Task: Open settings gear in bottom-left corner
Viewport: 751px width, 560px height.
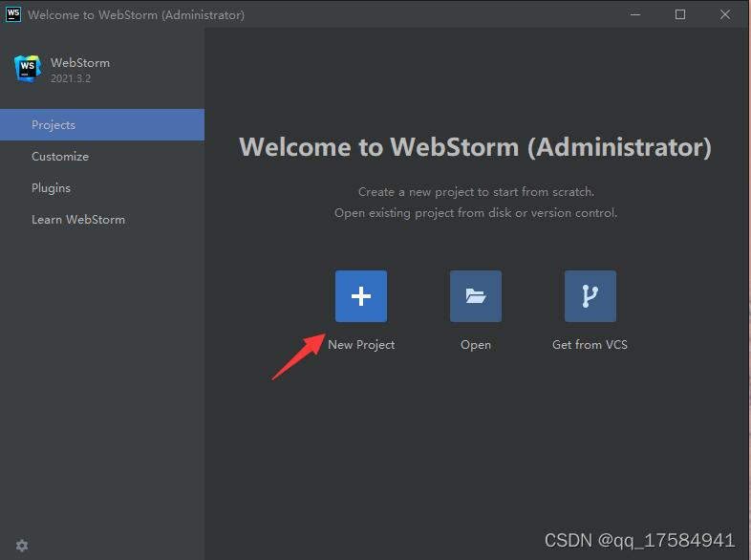Action: 22,545
